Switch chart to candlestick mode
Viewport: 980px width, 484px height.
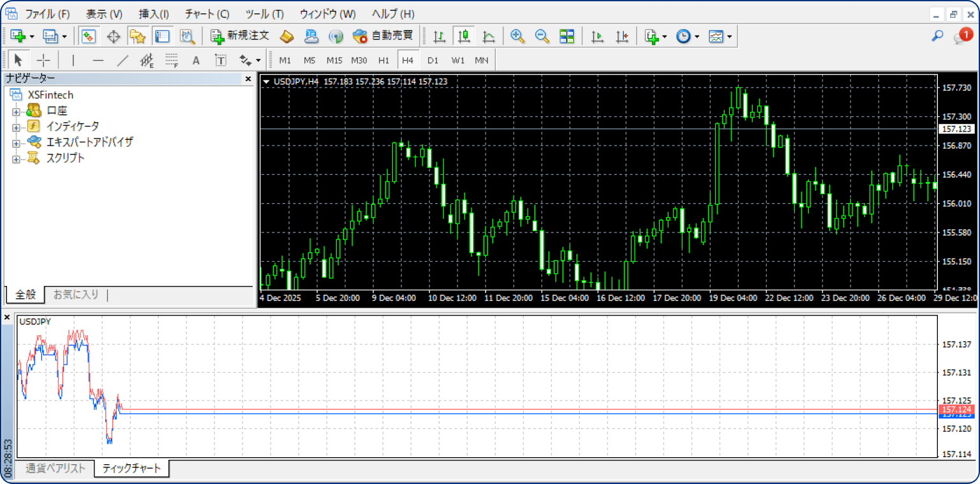pyautogui.click(x=464, y=36)
